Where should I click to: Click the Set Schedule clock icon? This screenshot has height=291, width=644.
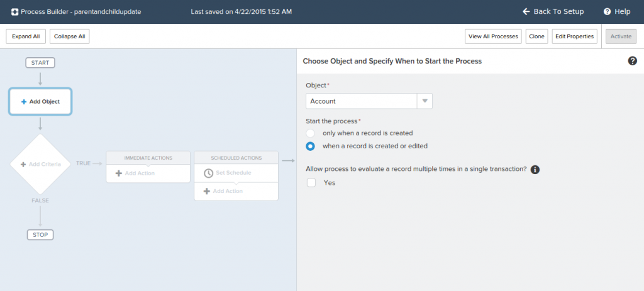209,173
